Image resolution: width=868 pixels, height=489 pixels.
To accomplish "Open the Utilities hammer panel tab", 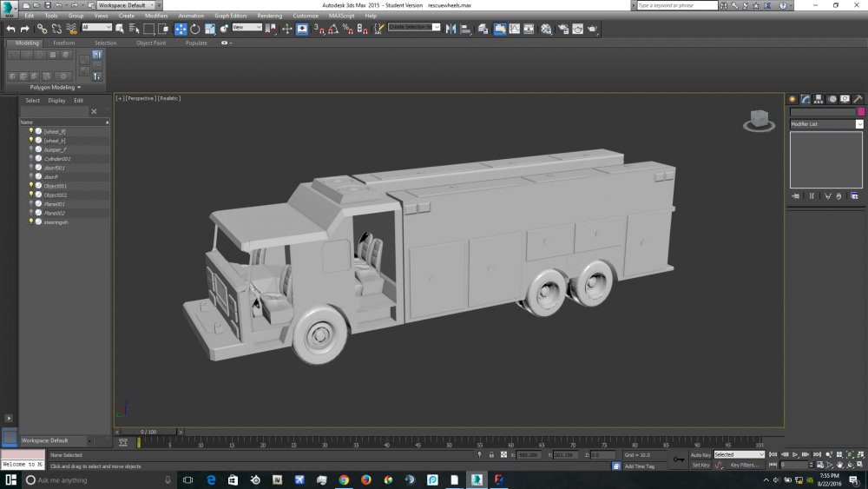I will pos(858,99).
